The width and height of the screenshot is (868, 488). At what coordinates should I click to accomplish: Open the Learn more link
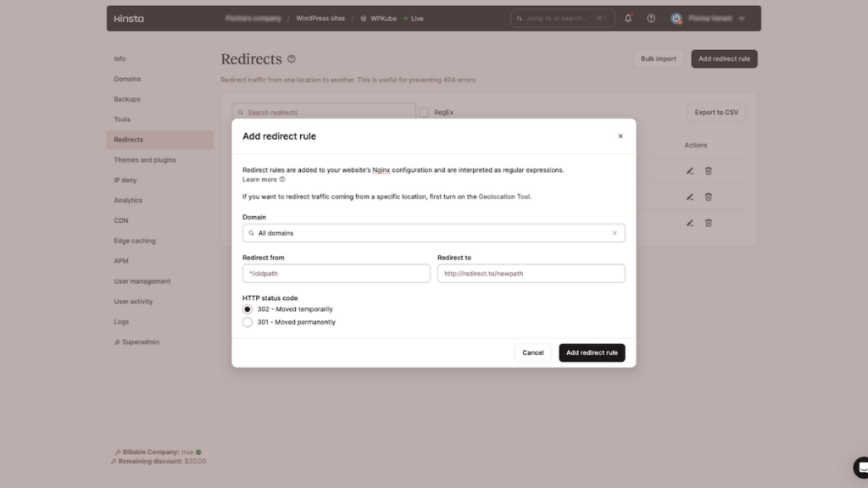(x=259, y=180)
